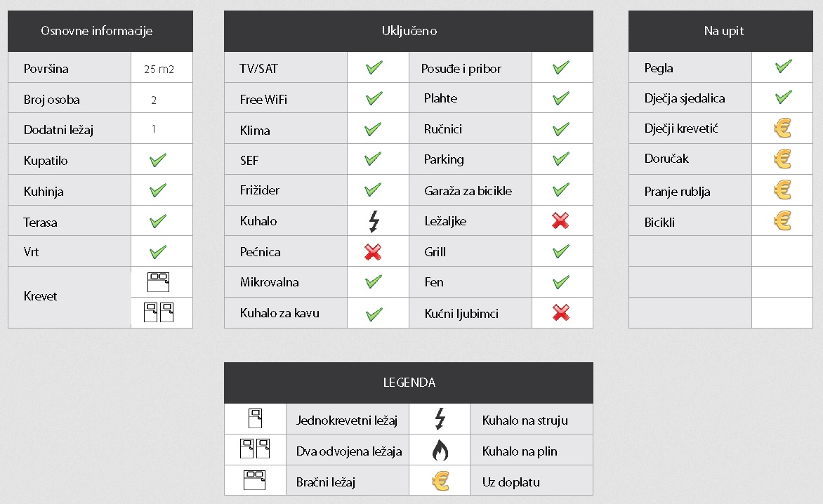Click the red X beside Pećnica
This screenshot has height=504, width=823.
point(373,252)
